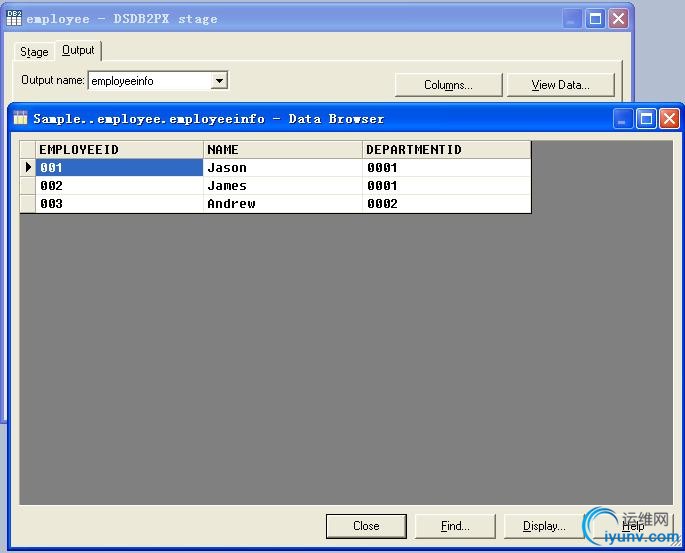The height and width of the screenshot is (553, 685).
Task: Click the Display... button
Action: coord(544,526)
